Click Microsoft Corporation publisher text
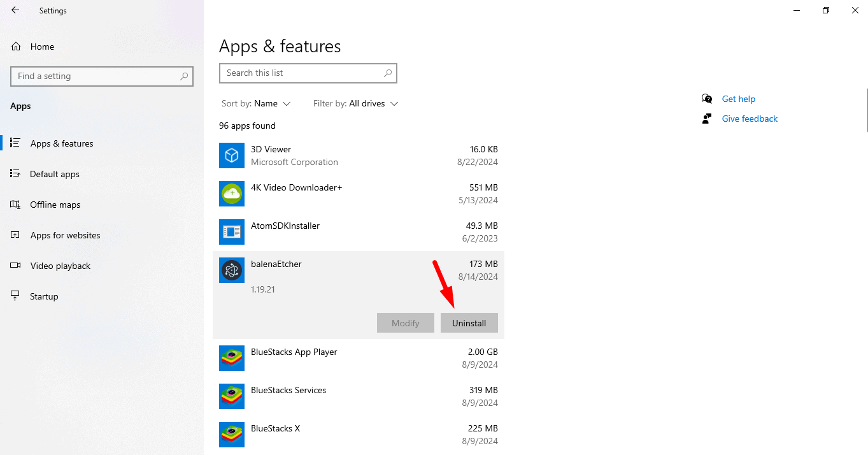The image size is (868, 455). pos(294,162)
